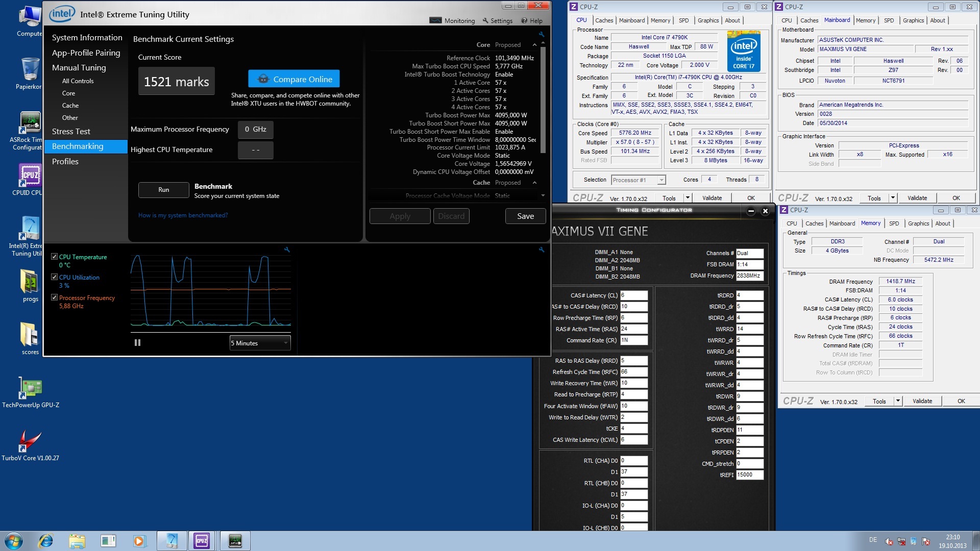Image resolution: width=980 pixels, height=551 pixels.
Task: Click the Intel logo in XTU title
Action: [62, 14]
